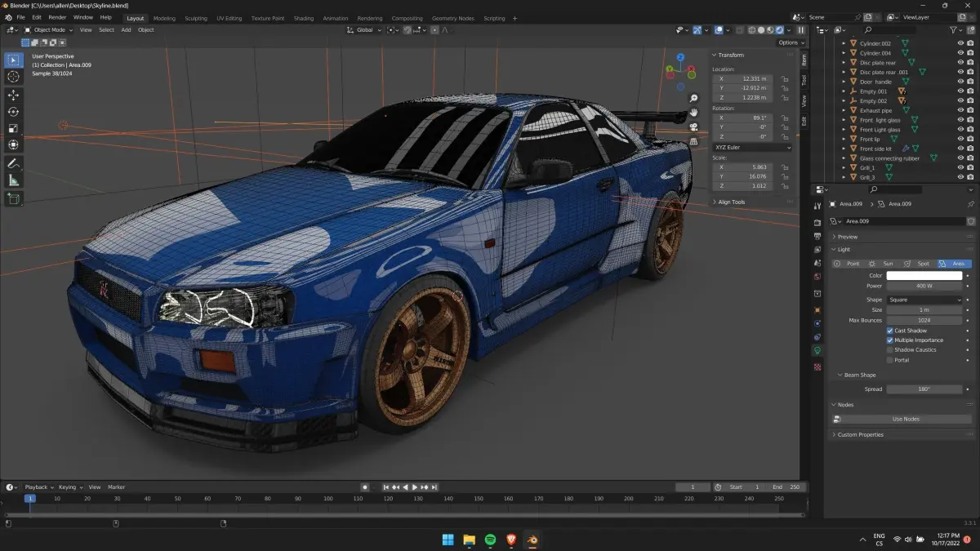This screenshot has width=980, height=551.
Task: Expand the Cylinder.004 outliner item
Action: coord(844,53)
